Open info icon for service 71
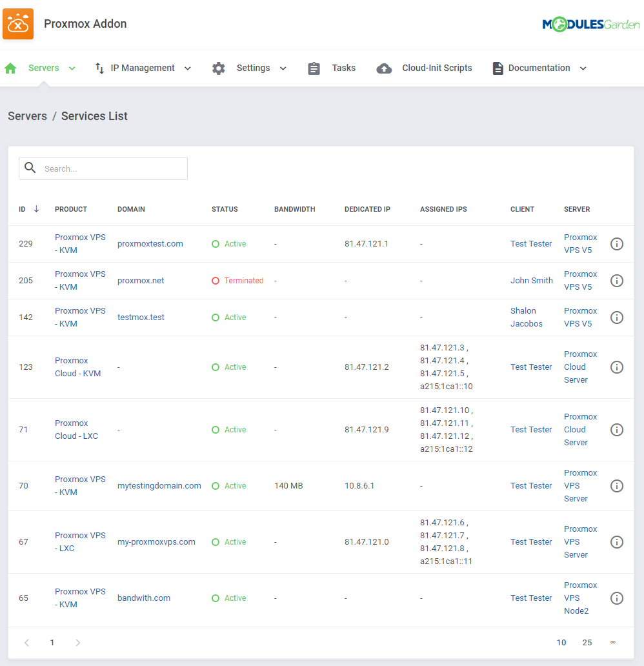This screenshot has height=666, width=644. pyautogui.click(x=617, y=429)
